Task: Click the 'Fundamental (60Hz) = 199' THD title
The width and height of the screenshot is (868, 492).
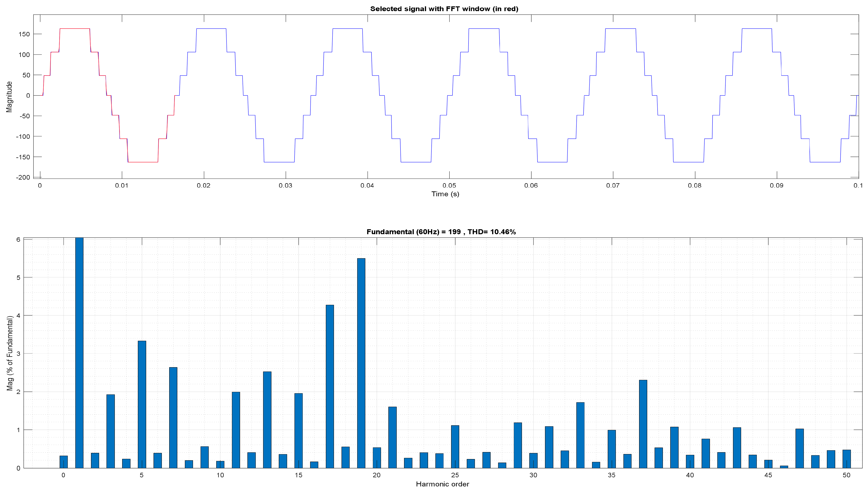Action: [441, 232]
